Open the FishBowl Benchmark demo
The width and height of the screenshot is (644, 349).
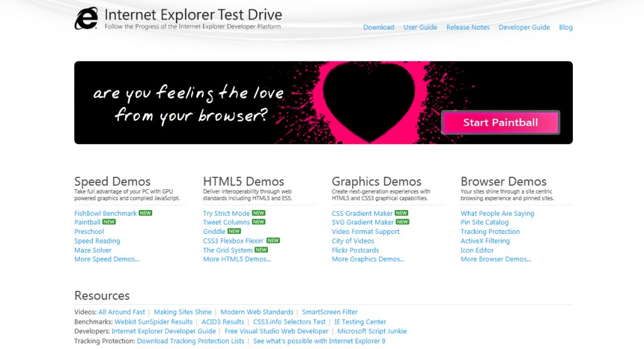pyautogui.click(x=106, y=214)
